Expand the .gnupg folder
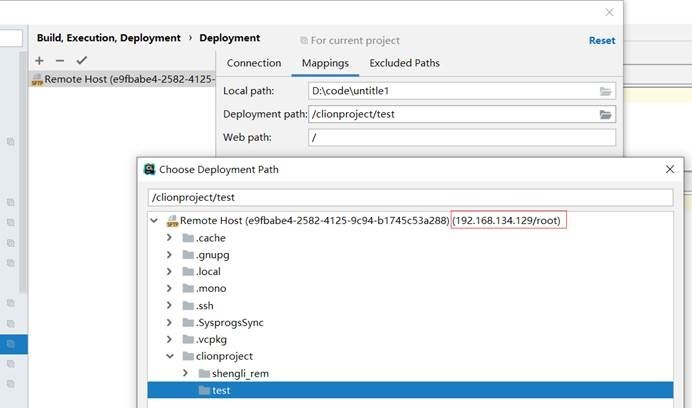Image resolution: width=692 pixels, height=408 pixels. pyautogui.click(x=169, y=254)
